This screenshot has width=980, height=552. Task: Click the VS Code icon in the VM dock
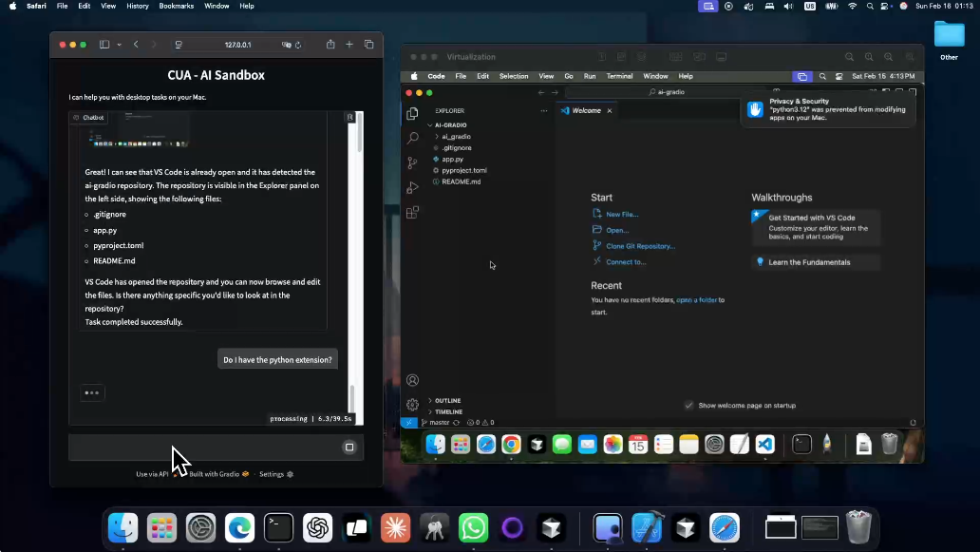[x=765, y=445]
